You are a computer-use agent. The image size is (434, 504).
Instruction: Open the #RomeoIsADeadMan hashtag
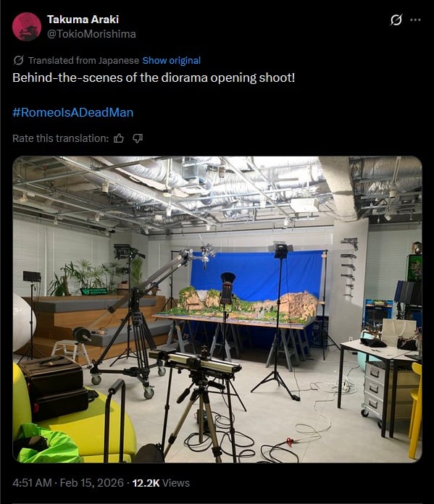[x=72, y=112]
